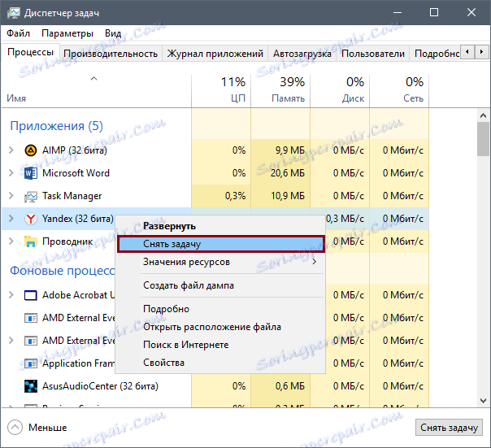Viewport: 491px width, 448px height.
Task: Open the Параметры menu
Action: [x=67, y=33]
